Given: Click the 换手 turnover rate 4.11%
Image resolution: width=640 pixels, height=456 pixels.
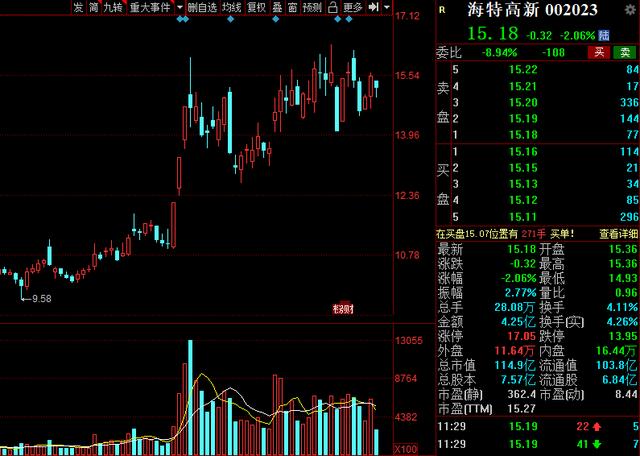Looking at the screenshot, I should pos(622,307).
